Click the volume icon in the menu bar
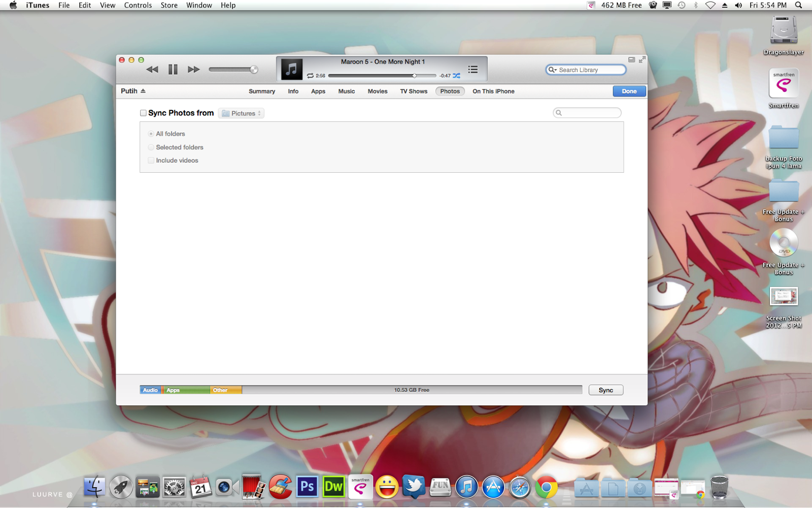The width and height of the screenshot is (812, 508). click(738, 5)
